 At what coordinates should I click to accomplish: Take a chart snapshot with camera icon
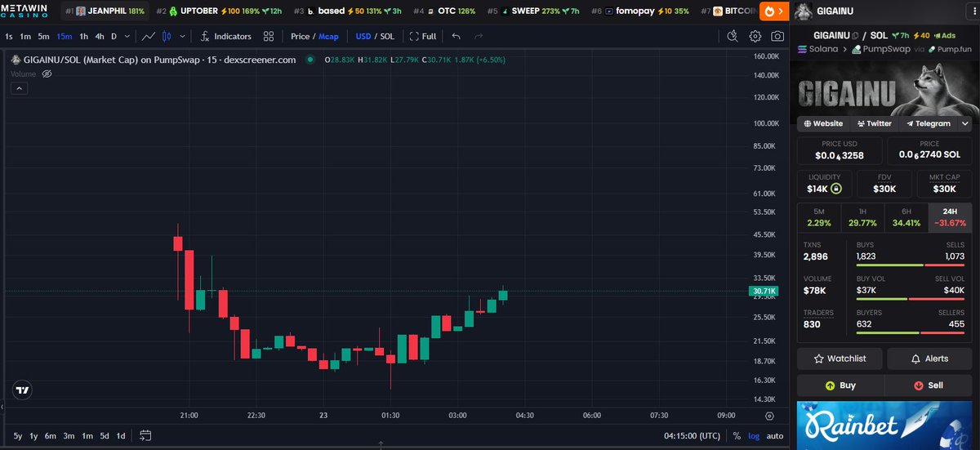[x=777, y=36]
